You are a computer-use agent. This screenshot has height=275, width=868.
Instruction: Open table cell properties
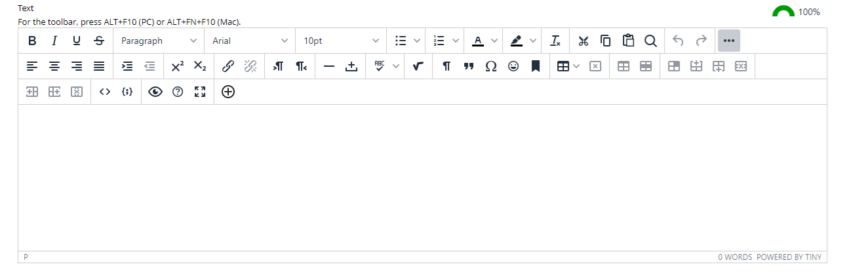point(674,66)
